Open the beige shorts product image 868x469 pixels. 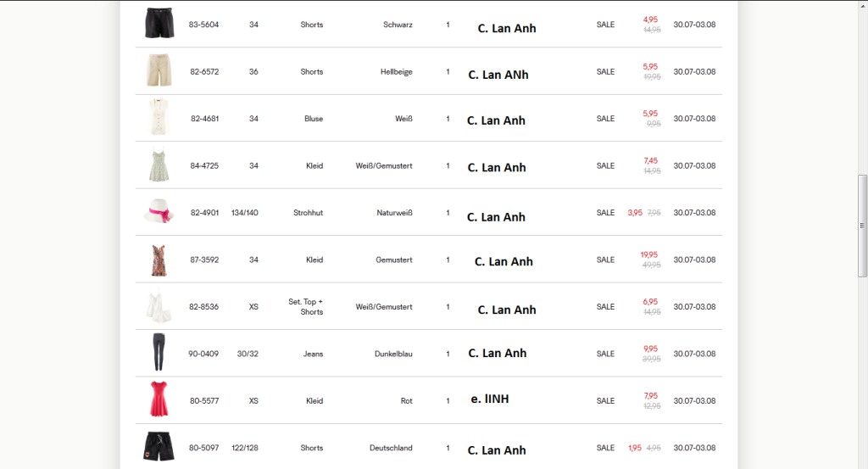[x=159, y=71]
